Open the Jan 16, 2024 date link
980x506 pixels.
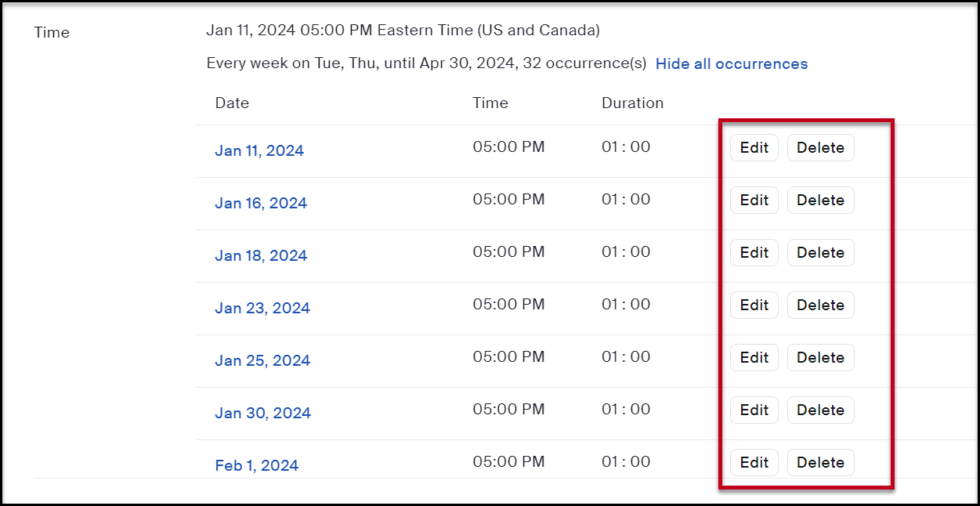click(261, 204)
